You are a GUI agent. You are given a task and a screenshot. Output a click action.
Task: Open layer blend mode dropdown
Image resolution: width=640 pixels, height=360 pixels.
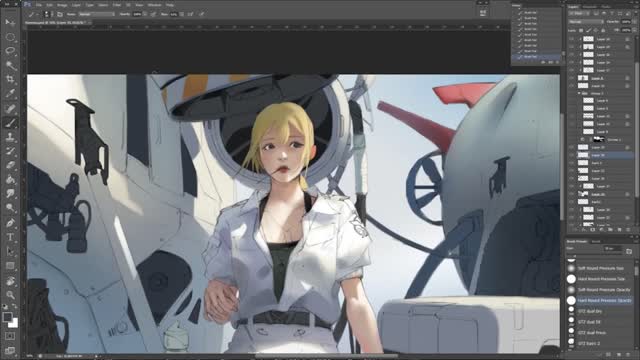586,22
